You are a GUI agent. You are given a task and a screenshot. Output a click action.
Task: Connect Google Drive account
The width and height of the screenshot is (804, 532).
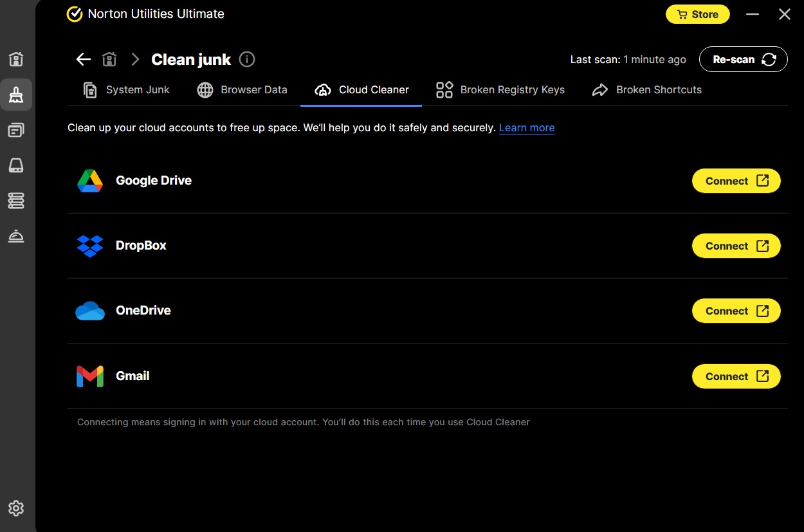click(736, 181)
